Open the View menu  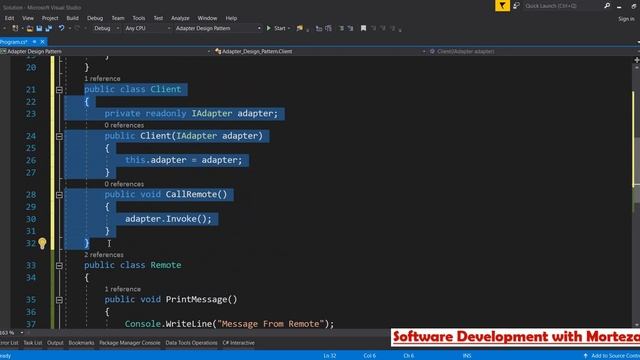click(x=28, y=18)
